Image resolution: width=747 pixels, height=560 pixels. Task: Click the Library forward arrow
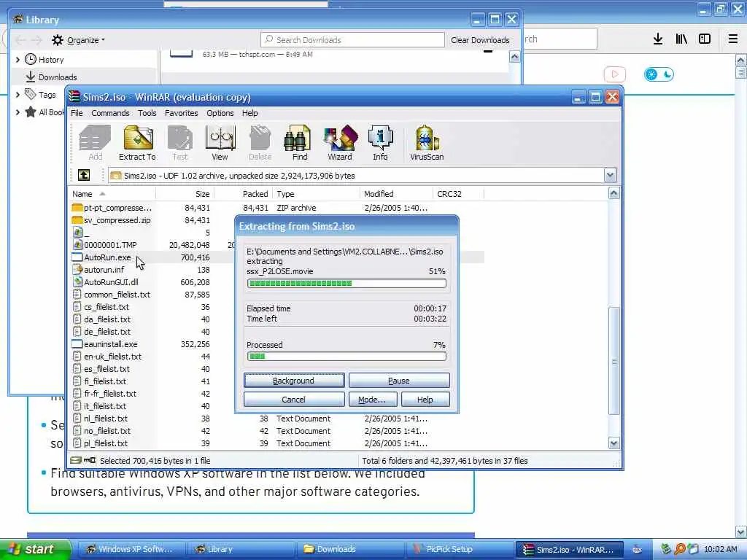click(37, 40)
